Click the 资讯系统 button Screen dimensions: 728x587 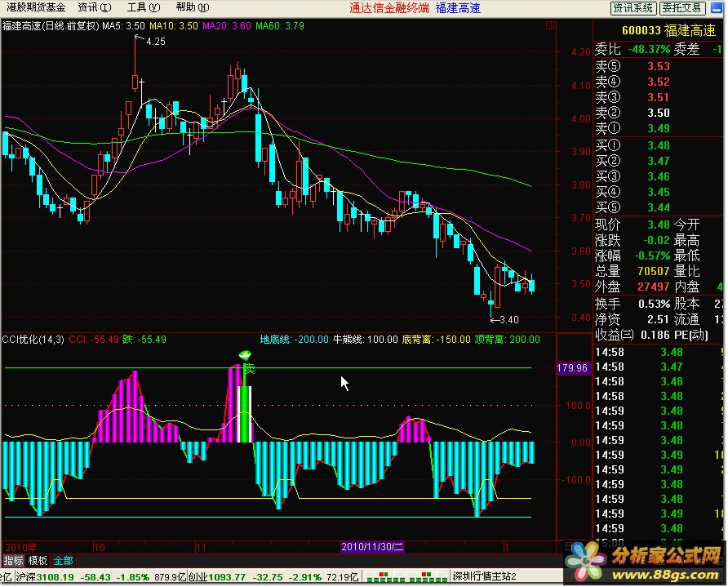pyautogui.click(x=633, y=8)
